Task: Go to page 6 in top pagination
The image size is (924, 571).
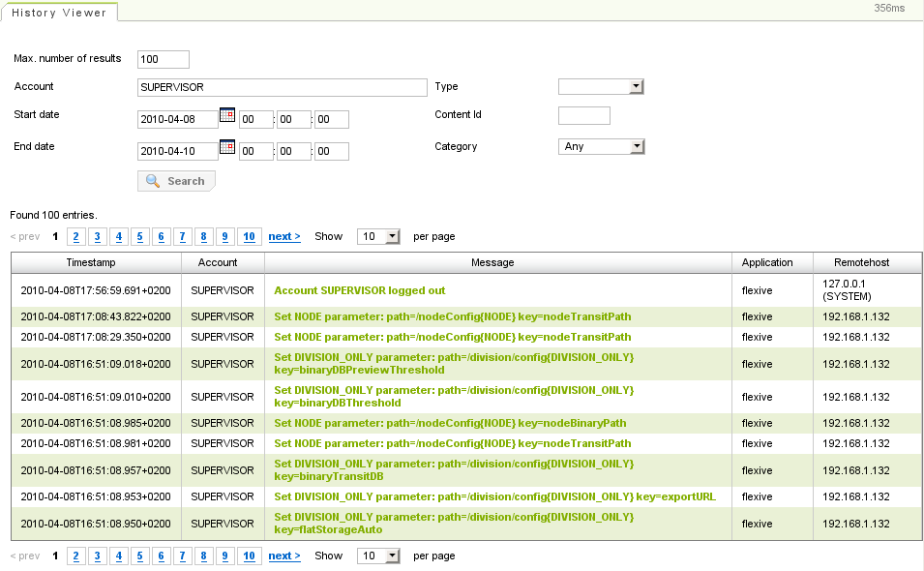Action: pos(161,236)
